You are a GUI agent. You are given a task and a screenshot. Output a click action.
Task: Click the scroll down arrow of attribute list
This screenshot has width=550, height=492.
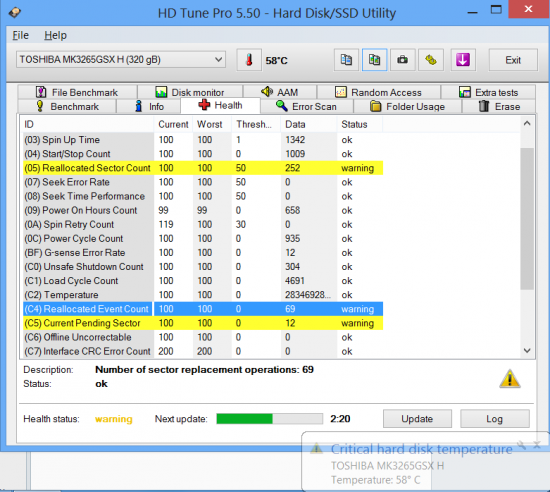point(527,350)
